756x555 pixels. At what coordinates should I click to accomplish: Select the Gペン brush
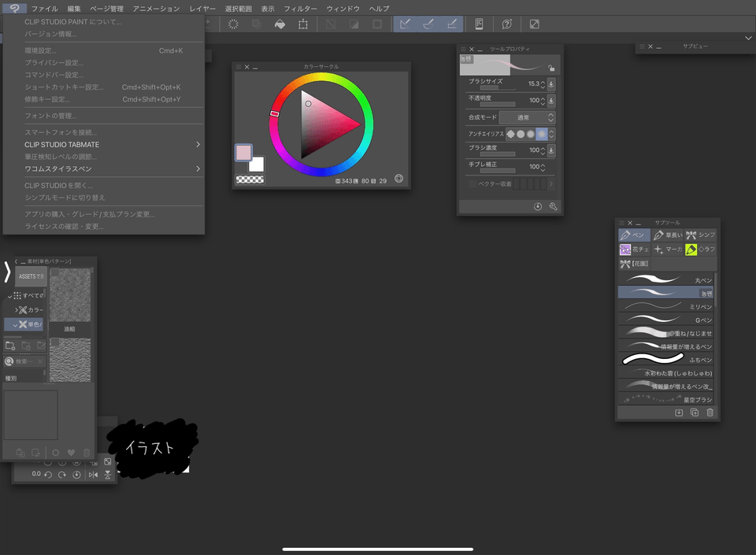coord(666,320)
